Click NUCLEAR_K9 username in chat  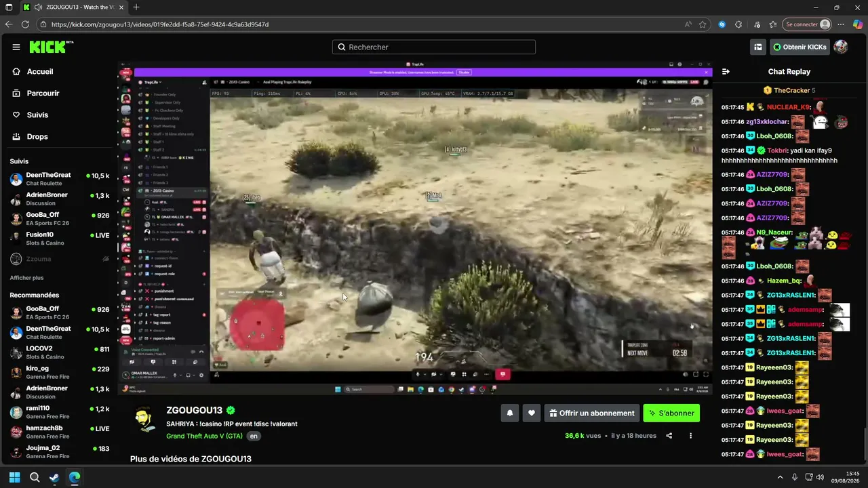[x=788, y=107]
